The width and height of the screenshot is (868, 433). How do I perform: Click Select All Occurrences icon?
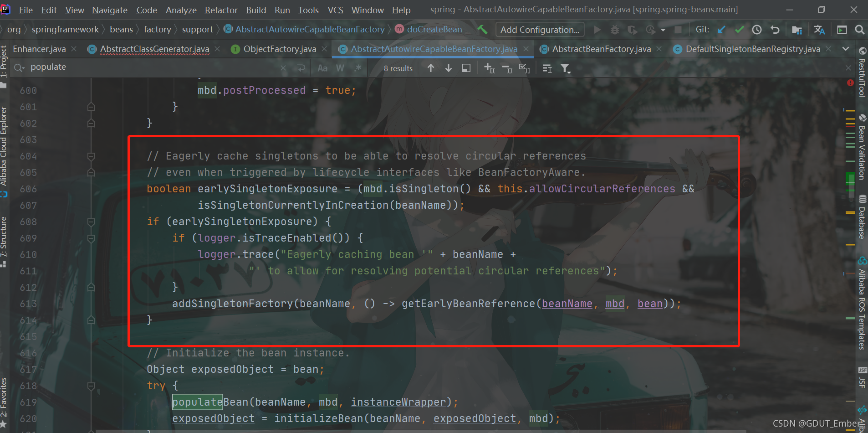point(525,68)
